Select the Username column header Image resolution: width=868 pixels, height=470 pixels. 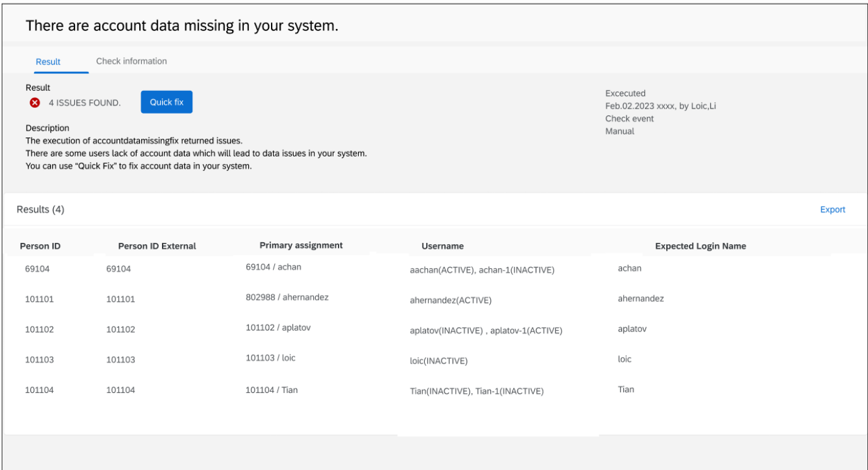pos(443,246)
